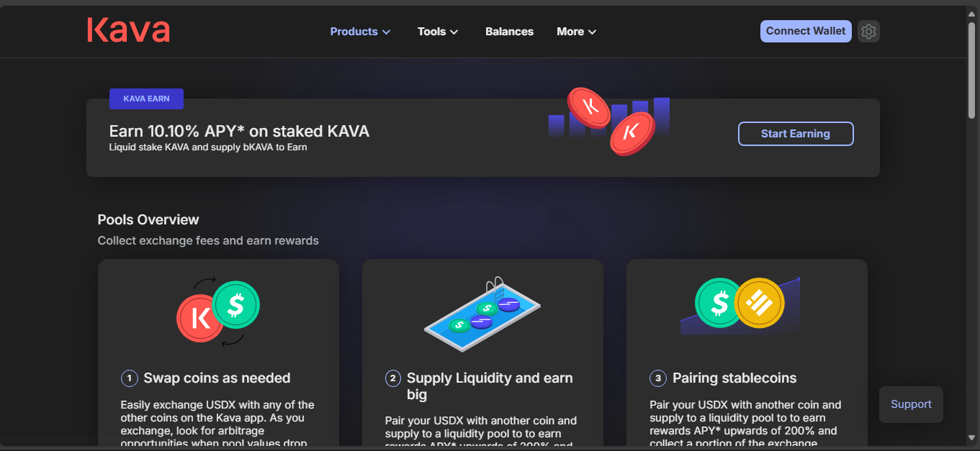Click the step 2 number badge
Screen dimensions: 980x451
[x=393, y=378]
